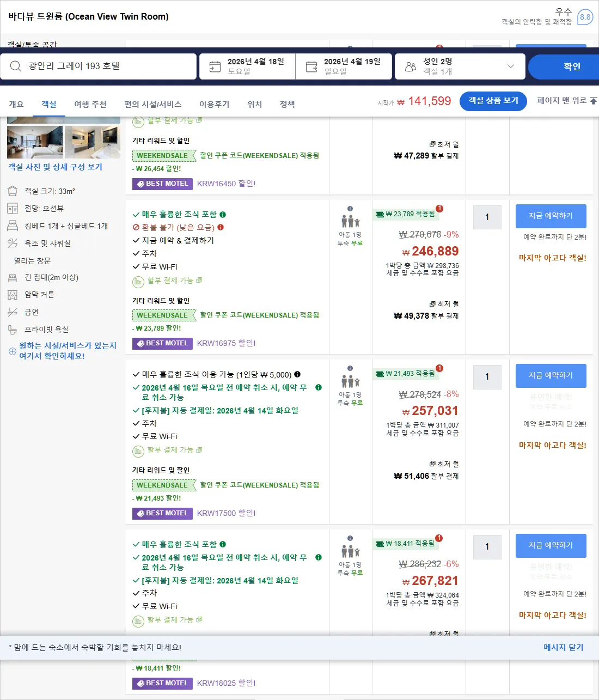
Task: Click BEST MOTEL badge next to KRW17500
Action: (x=162, y=513)
